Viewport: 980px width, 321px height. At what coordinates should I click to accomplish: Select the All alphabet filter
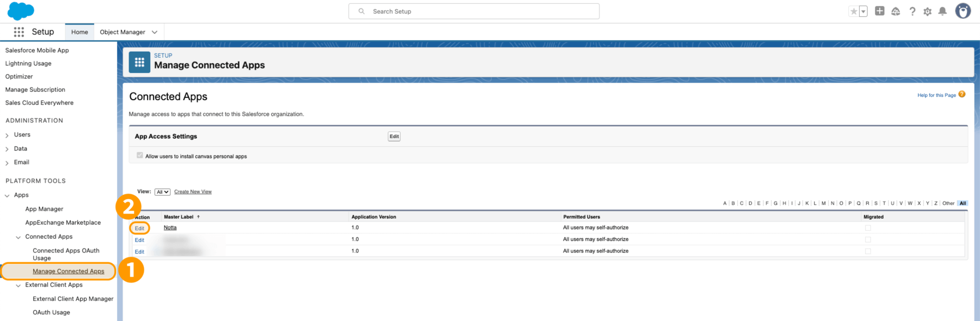(x=963, y=203)
